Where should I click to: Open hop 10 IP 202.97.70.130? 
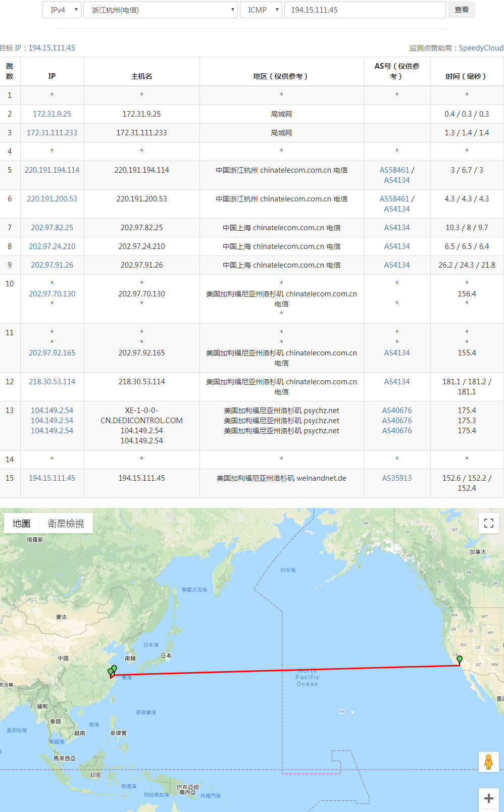pos(52,294)
